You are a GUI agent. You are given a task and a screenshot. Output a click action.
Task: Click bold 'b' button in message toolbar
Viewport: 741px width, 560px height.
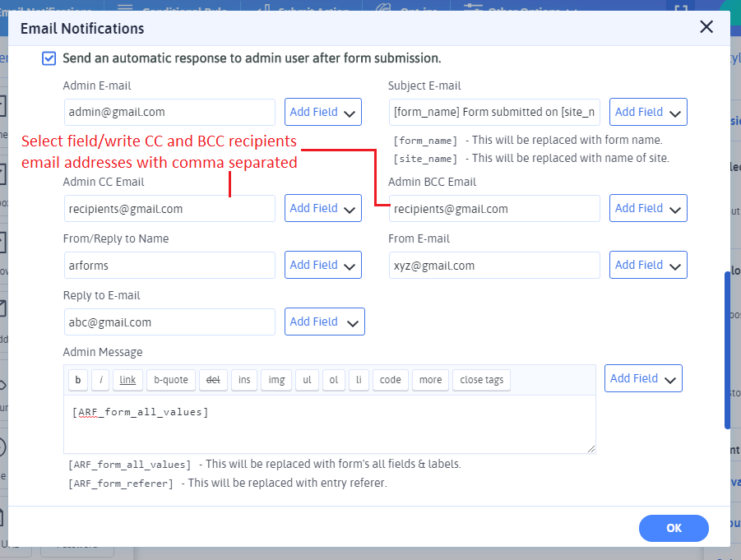[x=77, y=380]
